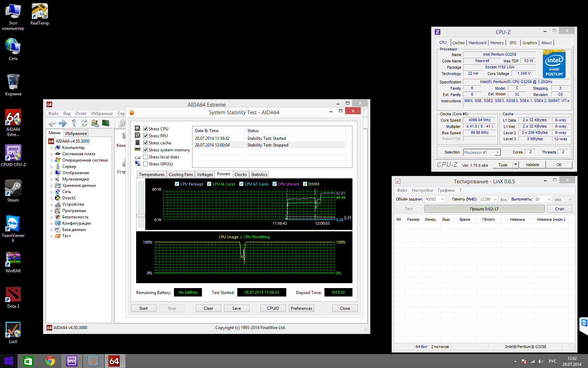Image resolution: width=588 pixels, height=368 pixels.
Task: Click the LinX problem size input field
Action: [x=432, y=199]
